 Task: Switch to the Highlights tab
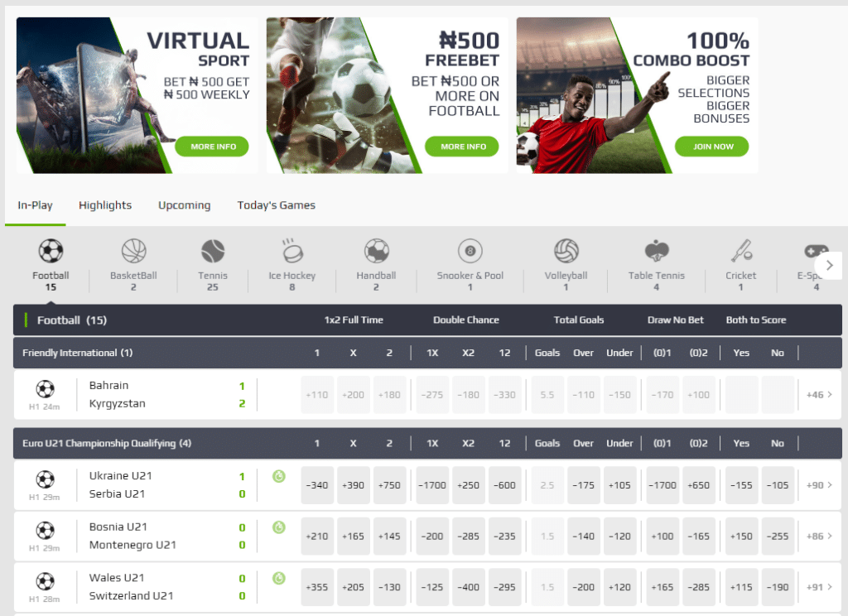(x=104, y=205)
